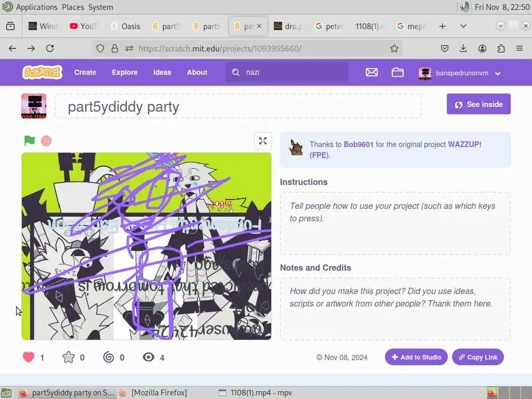Open Bob9601 profile link
The height and width of the screenshot is (399, 532).
(358, 144)
